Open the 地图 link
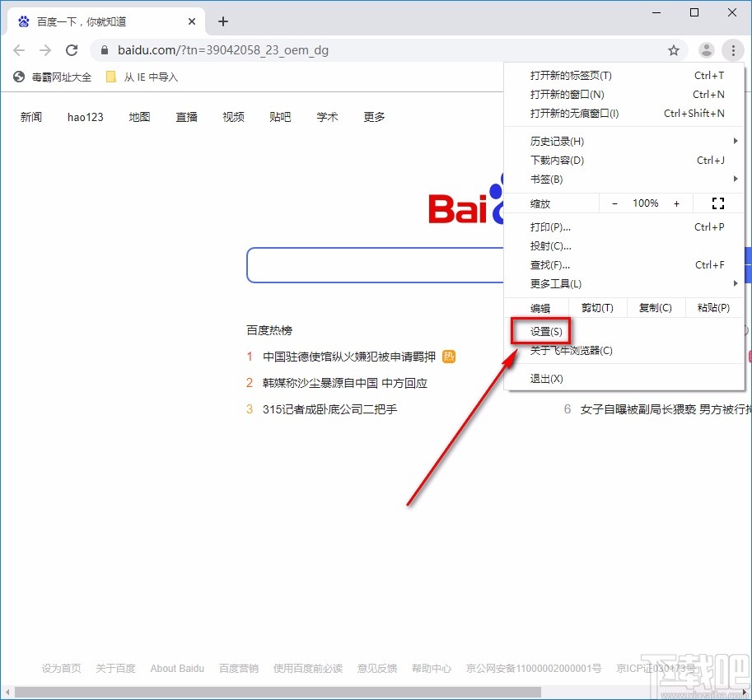Viewport: 752px width, 700px height. click(x=139, y=117)
